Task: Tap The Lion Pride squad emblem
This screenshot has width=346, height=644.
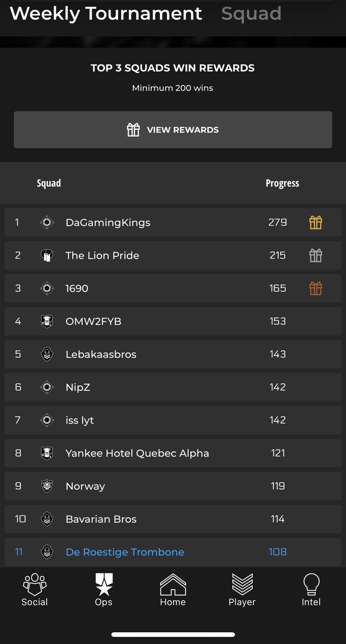Action: (x=47, y=256)
